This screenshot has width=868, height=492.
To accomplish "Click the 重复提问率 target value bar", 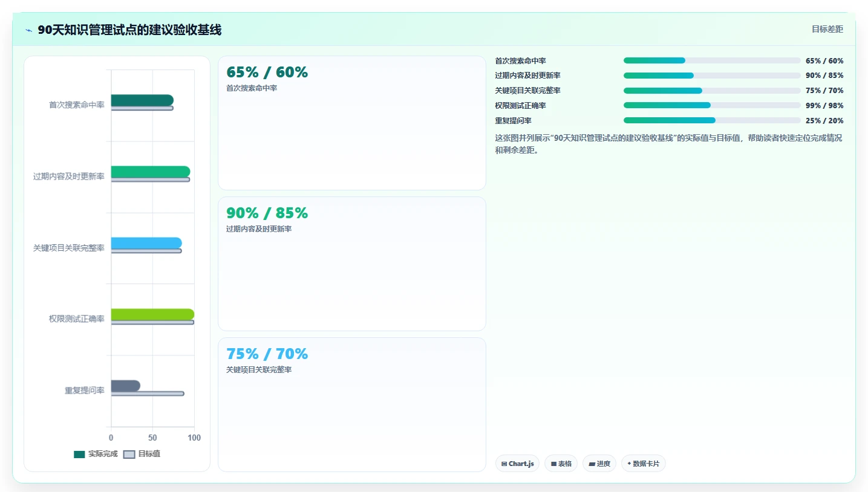I will 148,393.
